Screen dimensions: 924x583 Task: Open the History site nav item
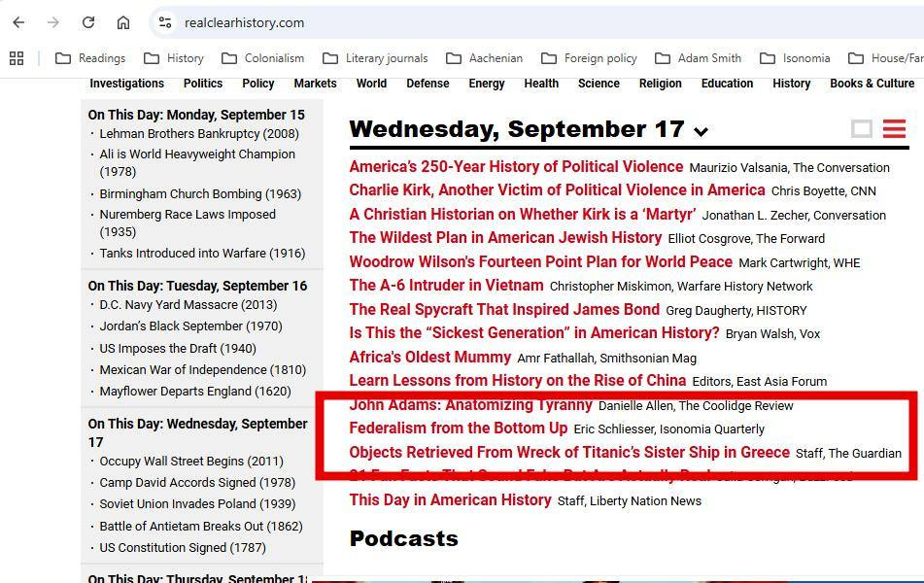(792, 84)
